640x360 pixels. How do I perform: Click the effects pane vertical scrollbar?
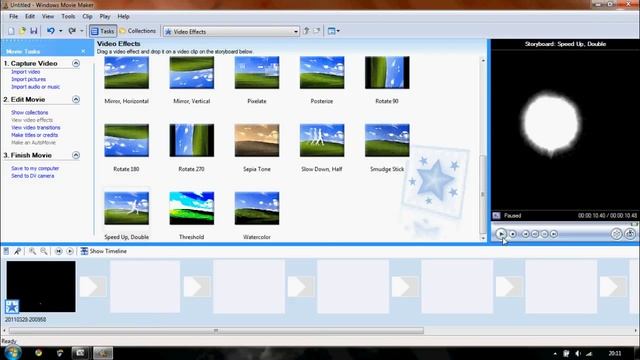click(483, 194)
